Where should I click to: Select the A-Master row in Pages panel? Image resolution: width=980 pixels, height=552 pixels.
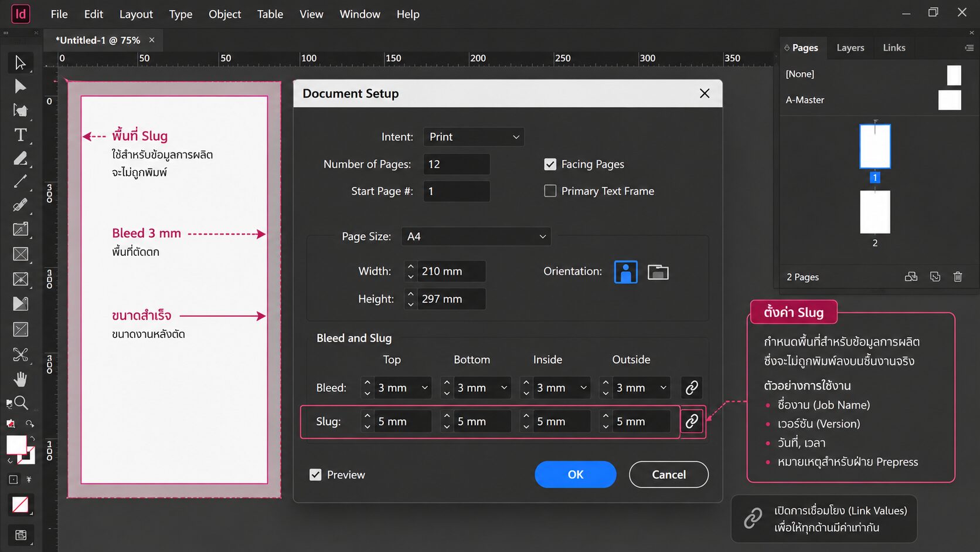point(873,100)
